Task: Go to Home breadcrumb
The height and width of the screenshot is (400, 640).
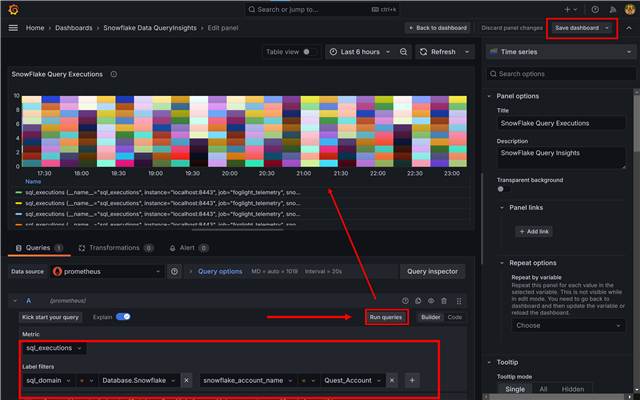Action: [x=35, y=28]
